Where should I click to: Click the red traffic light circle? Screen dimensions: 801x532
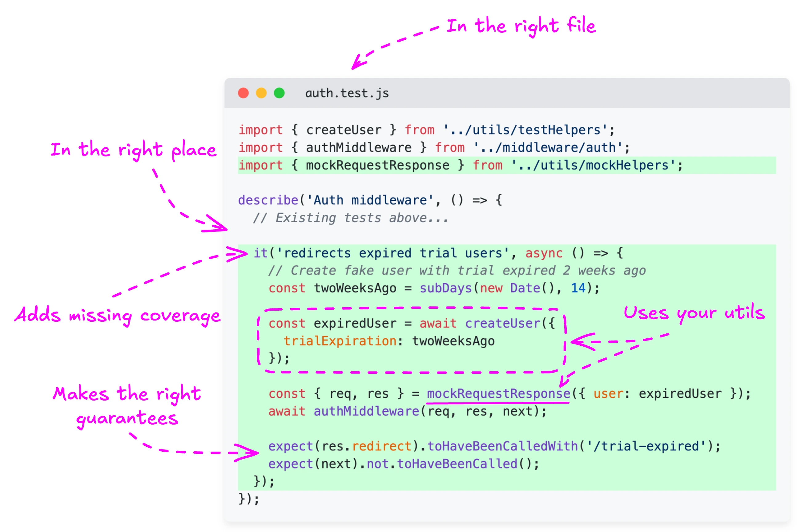[x=243, y=93]
